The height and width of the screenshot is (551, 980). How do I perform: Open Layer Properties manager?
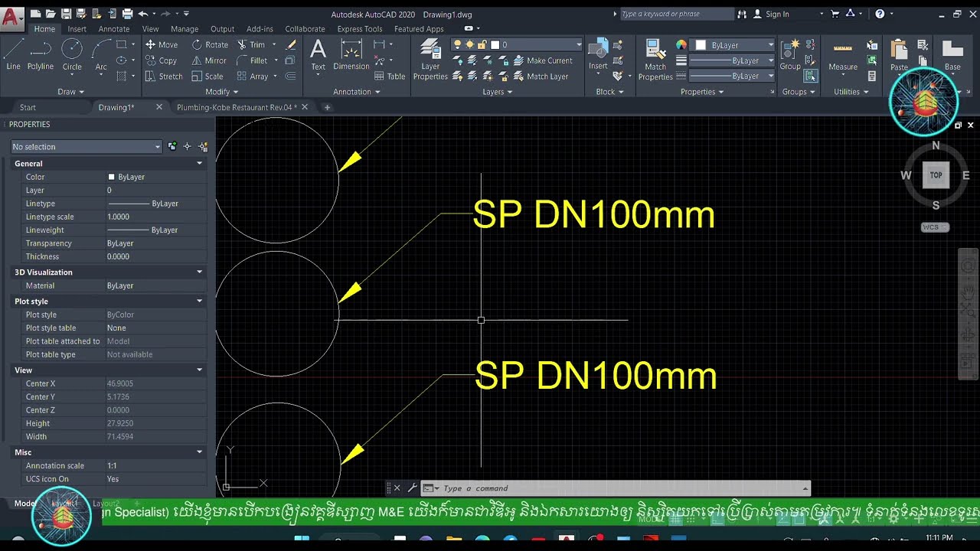(x=430, y=60)
